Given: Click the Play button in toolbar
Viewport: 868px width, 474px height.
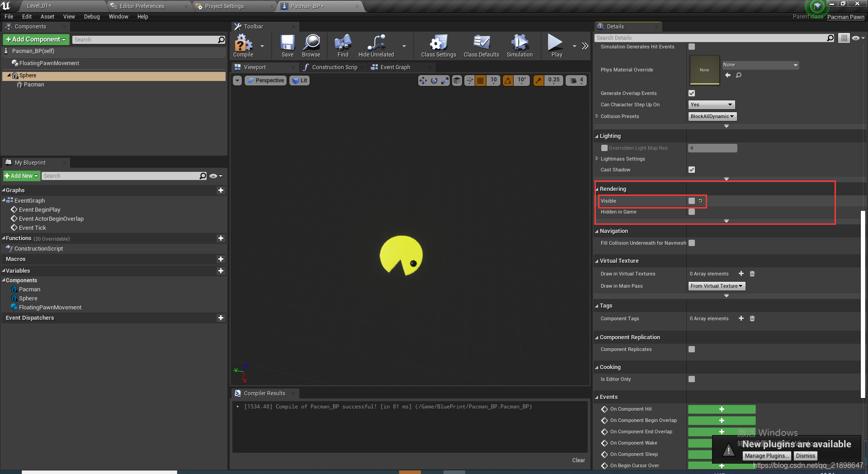Looking at the screenshot, I should (x=557, y=46).
